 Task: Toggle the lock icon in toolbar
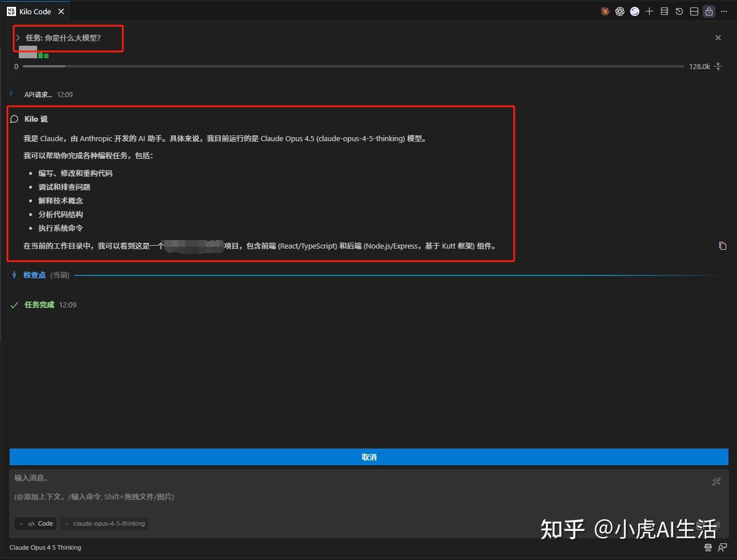(x=709, y=11)
